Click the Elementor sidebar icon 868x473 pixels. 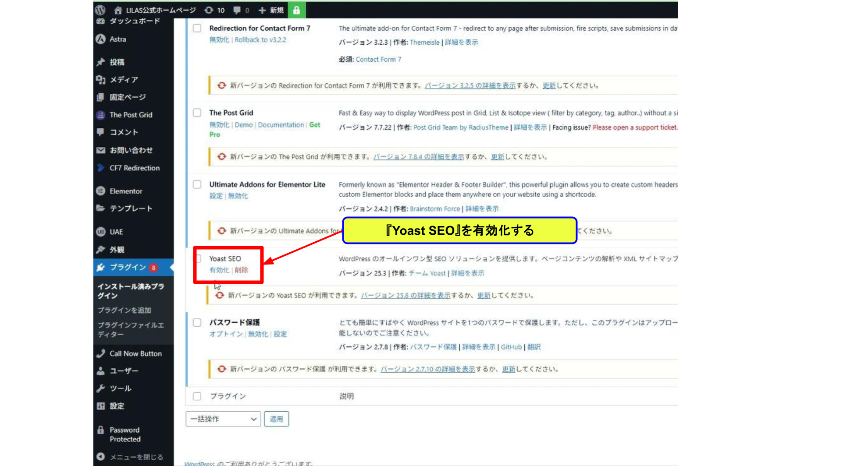tap(101, 191)
